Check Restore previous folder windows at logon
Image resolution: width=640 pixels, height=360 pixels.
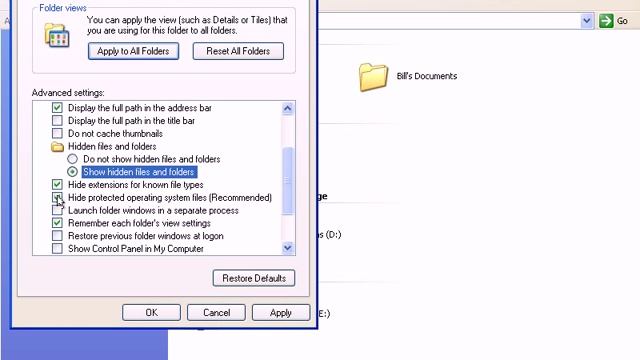point(57,236)
